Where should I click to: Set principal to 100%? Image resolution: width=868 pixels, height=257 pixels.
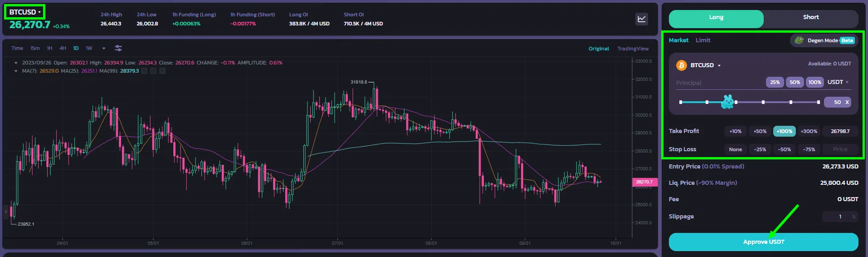(815, 82)
